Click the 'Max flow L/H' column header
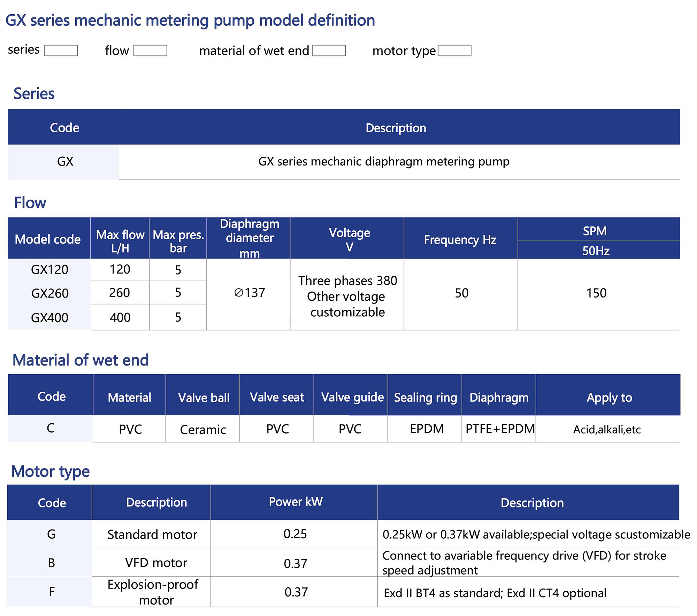 (x=120, y=241)
